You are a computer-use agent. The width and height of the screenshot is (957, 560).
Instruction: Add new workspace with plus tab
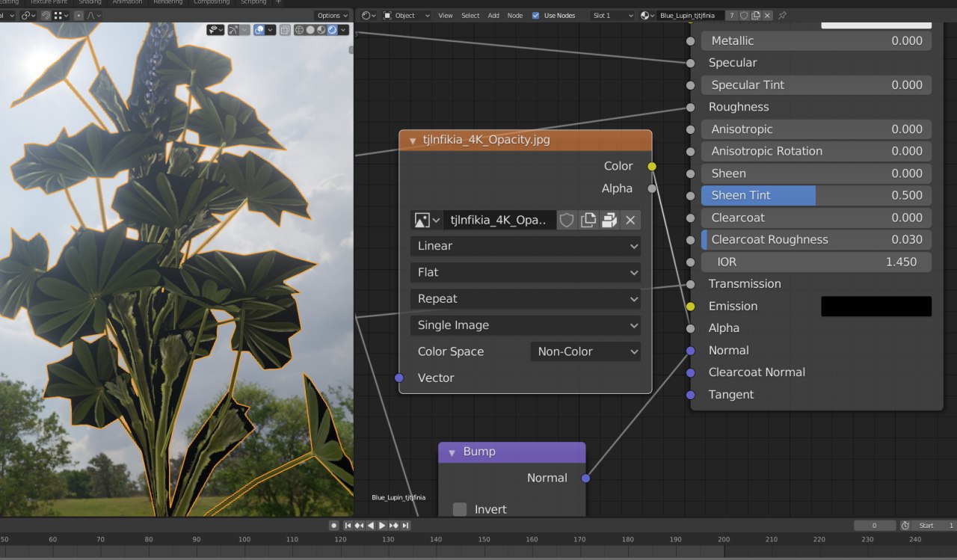coord(279,2)
